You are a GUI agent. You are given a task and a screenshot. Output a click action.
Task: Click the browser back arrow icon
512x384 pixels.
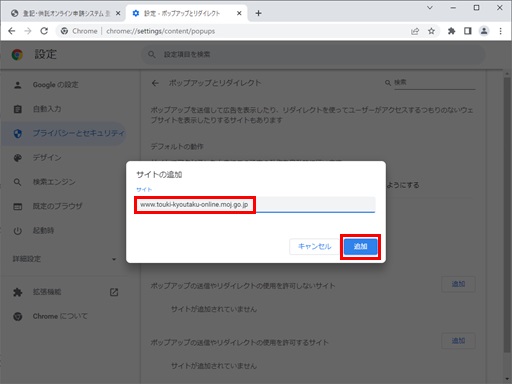pos(12,31)
